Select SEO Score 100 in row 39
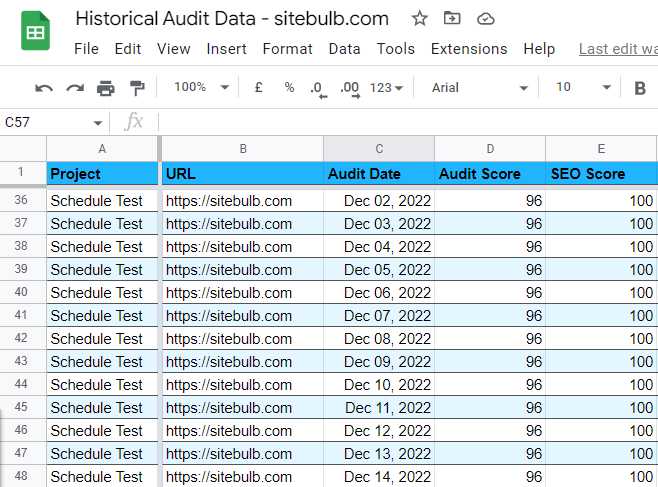This screenshot has height=487, width=658. (601, 270)
